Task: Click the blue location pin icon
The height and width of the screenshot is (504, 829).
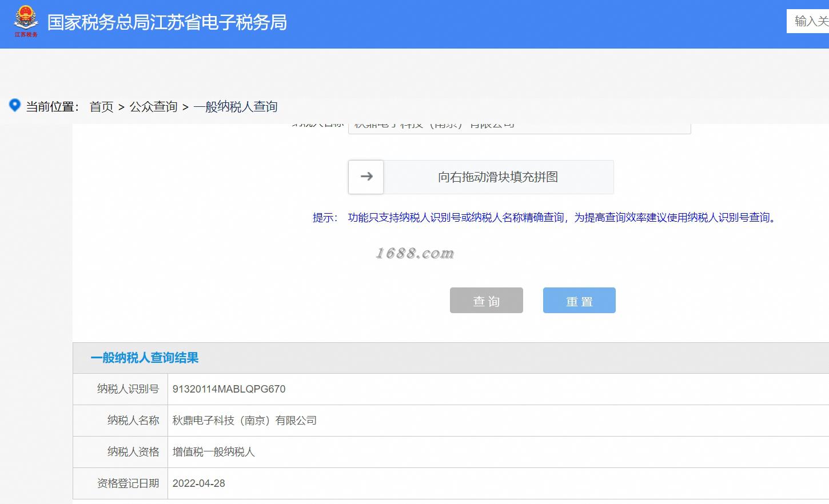Action: point(15,105)
